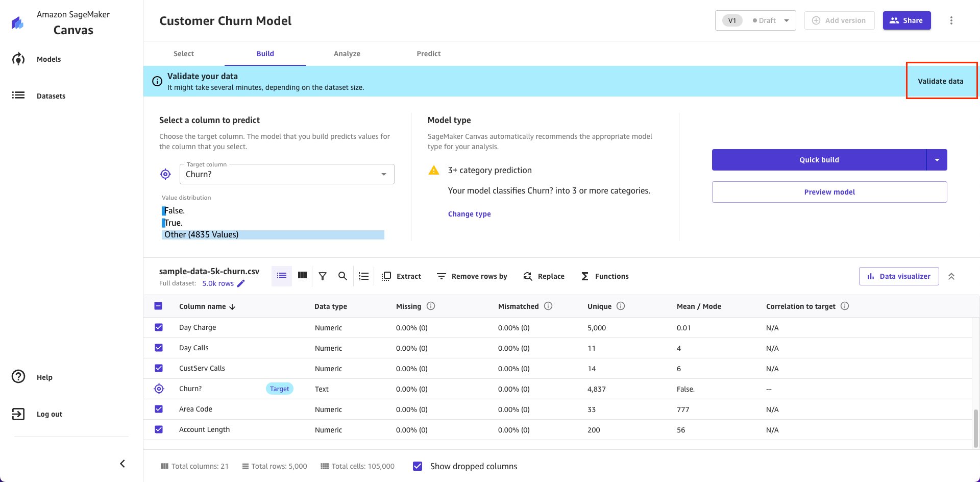Edit the dataset row sample with pencil icon
This screenshot has height=482, width=980.
click(241, 283)
